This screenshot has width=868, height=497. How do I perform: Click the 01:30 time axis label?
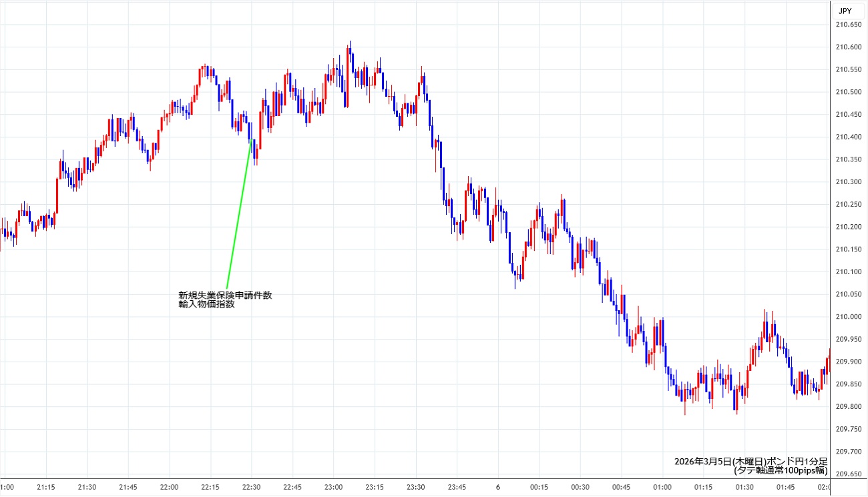pos(744,487)
